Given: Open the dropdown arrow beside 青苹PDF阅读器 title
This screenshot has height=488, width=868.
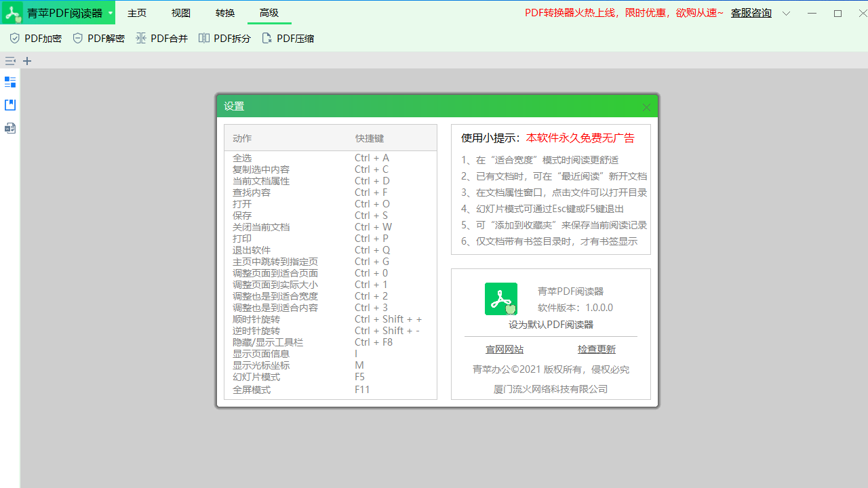Looking at the screenshot, I should pyautogui.click(x=108, y=12).
